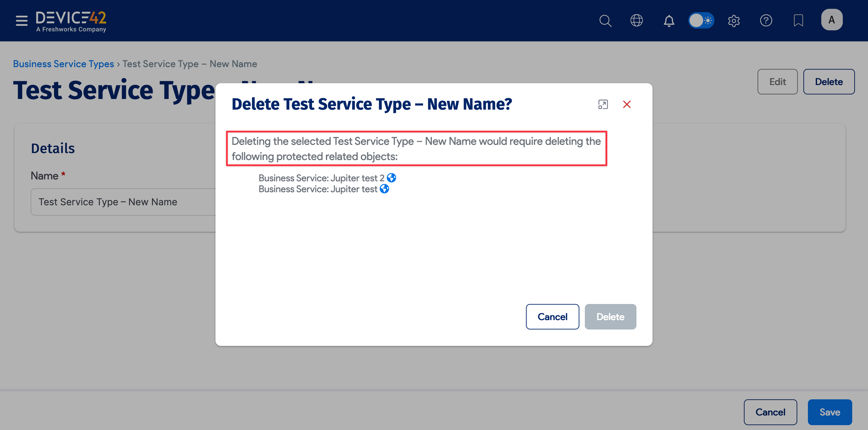Toggle the dark mode switch
The image size is (868, 430).
701,20
